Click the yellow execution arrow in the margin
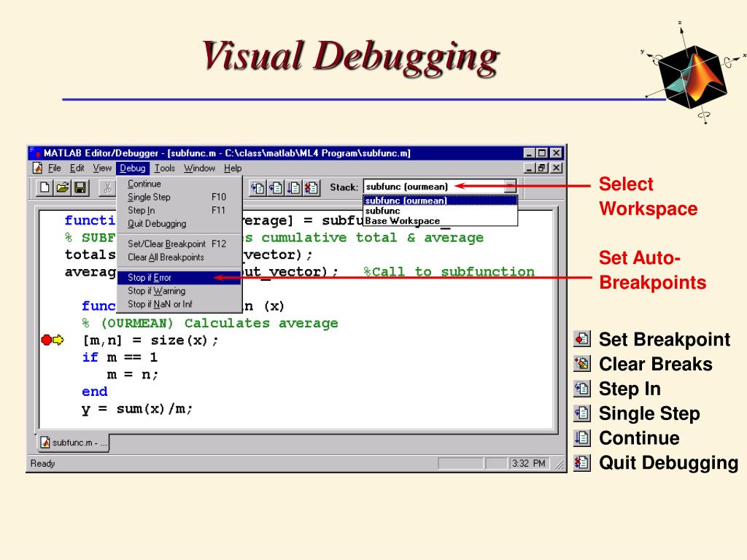This screenshot has height=560, width=747. pyautogui.click(x=58, y=340)
